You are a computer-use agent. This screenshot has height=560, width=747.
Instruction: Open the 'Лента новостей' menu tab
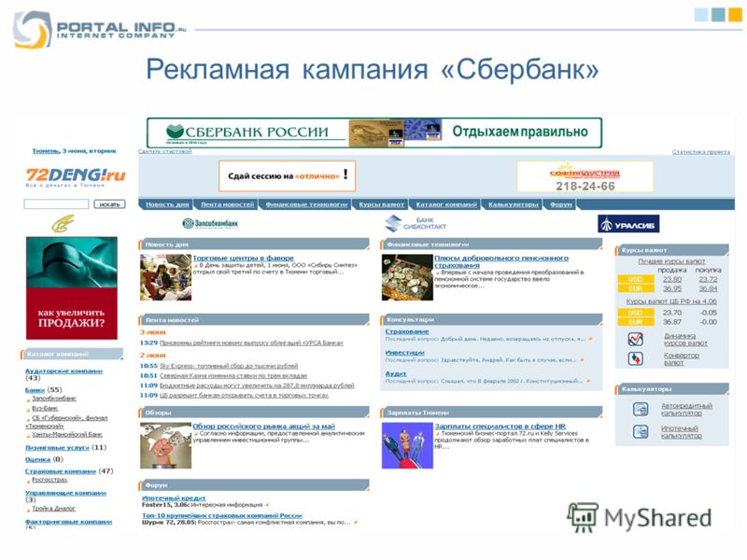tap(227, 204)
